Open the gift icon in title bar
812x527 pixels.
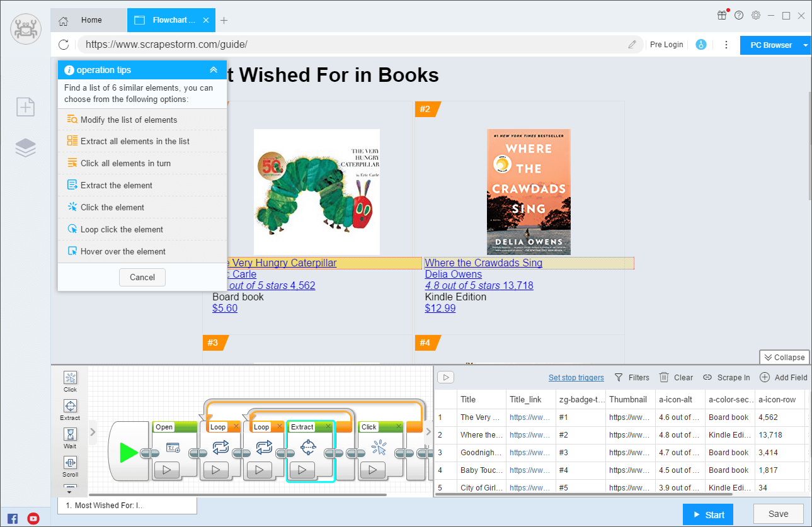722,16
